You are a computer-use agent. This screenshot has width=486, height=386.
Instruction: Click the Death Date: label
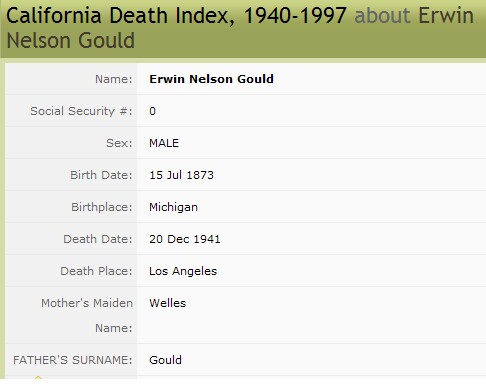click(x=98, y=239)
